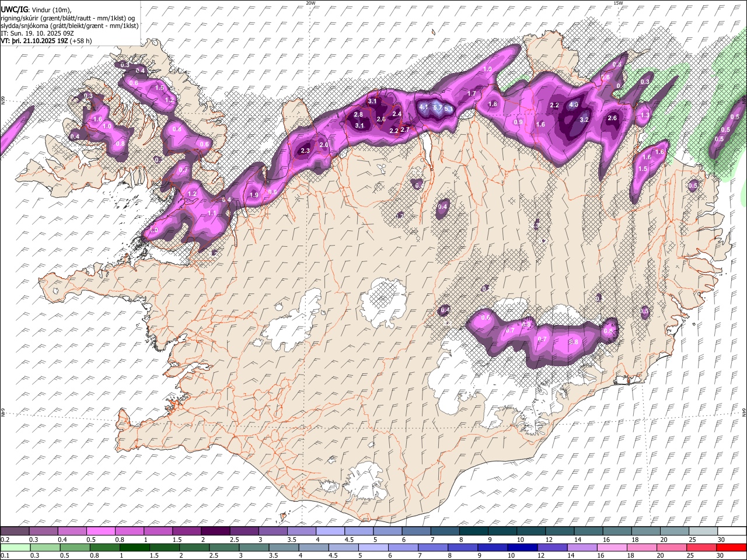Click the 2.3 value on the north coast
The width and height of the screenshot is (747, 560).
click(305, 151)
